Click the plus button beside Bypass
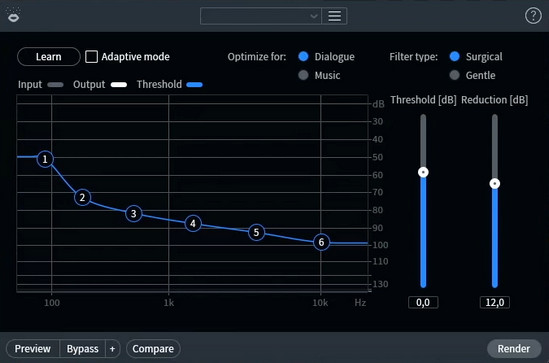 pyautogui.click(x=112, y=349)
